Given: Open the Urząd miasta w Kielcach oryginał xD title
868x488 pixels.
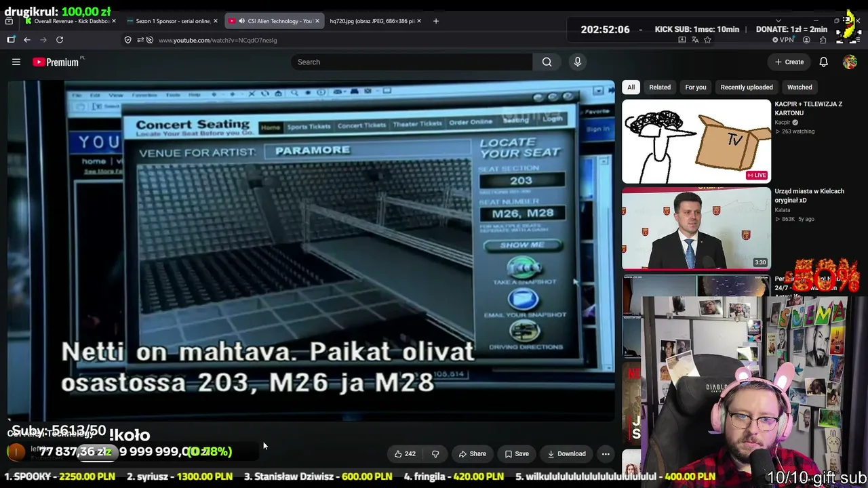Looking at the screenshot, I should coord(810,196).
